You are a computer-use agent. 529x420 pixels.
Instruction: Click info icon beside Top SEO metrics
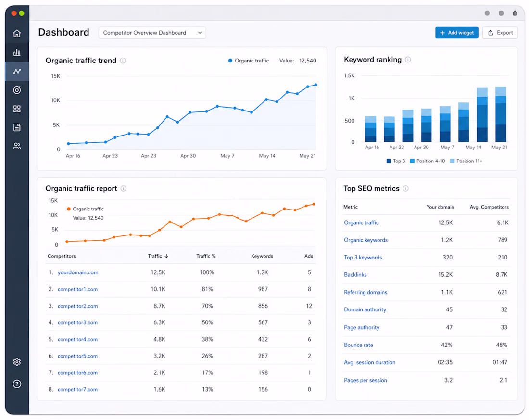coord(405,189)
